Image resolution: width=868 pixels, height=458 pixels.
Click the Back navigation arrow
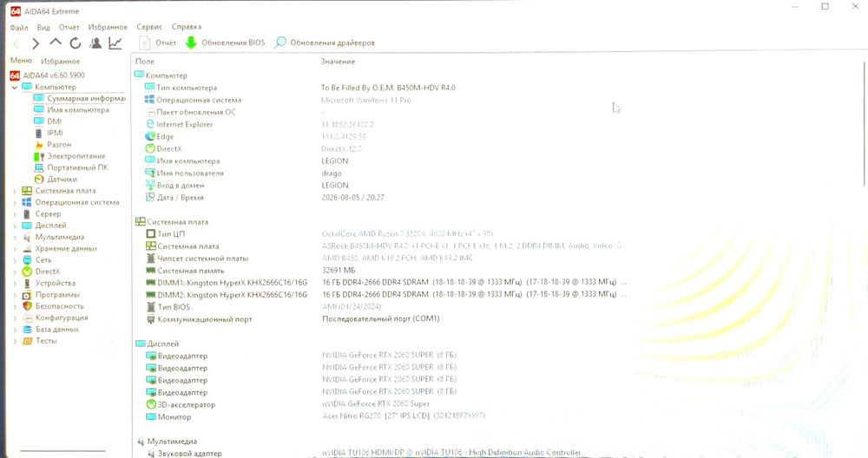[x=16, y=43]
